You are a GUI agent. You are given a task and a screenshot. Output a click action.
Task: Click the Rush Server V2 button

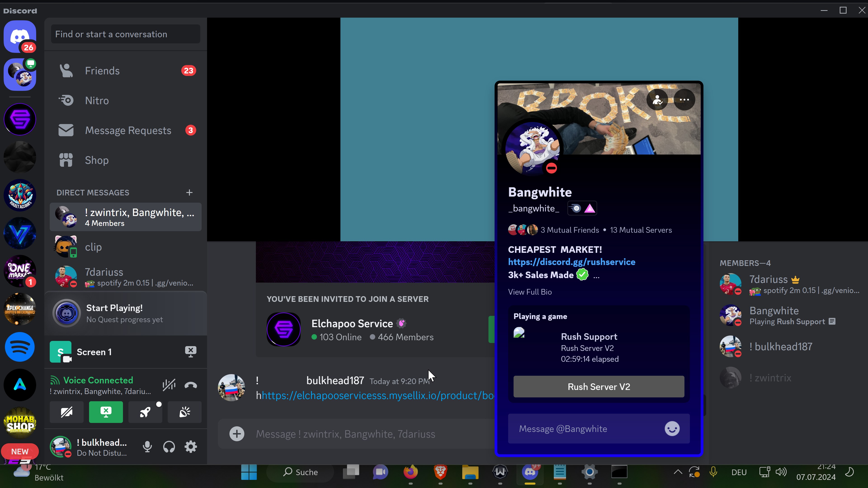(x=599, y=387)
